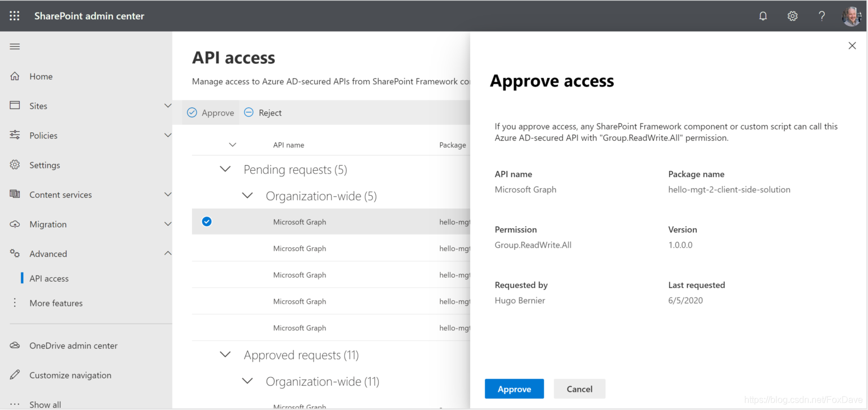
Task: Open notifications bell icon
Action: click(x=763, y=16)
